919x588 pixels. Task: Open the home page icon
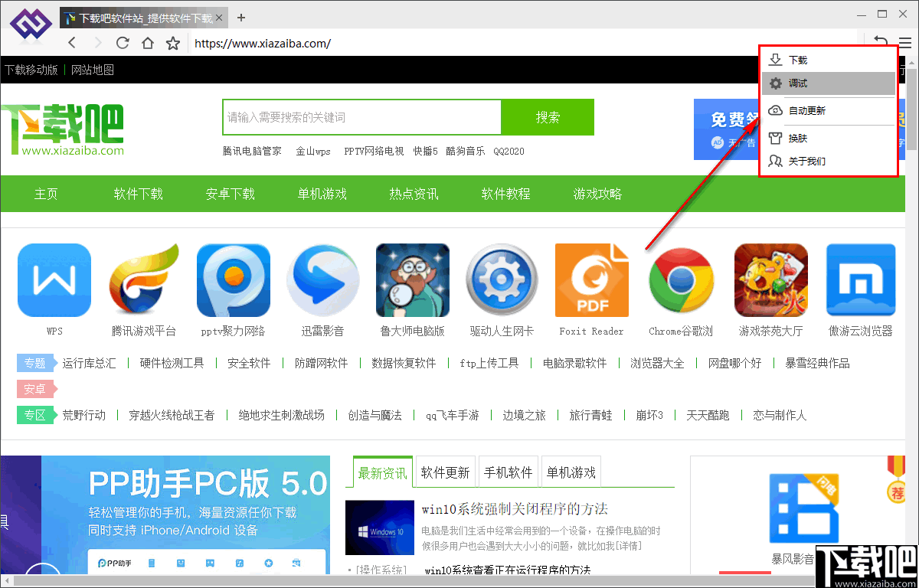pyautogui.click(x=148, y=43)
